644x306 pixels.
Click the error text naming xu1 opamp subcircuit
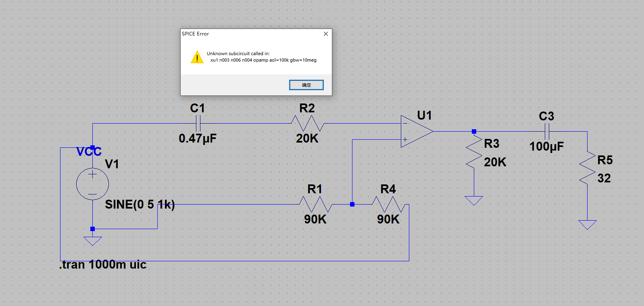pyautogui.click(x=263, y=60)
